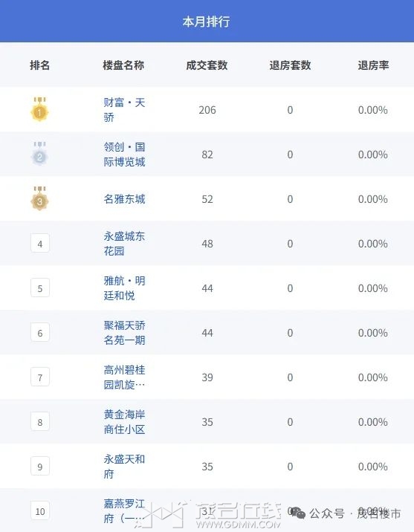Open the 永盛城东花园 property link
Viewport: 414px width, 532px height.
(x=124, y=243)
